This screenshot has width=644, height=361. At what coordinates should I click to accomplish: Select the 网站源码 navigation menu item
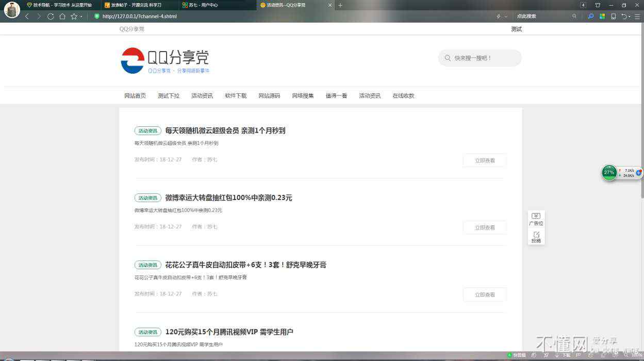pyautogui.click(x=269, y=95)
